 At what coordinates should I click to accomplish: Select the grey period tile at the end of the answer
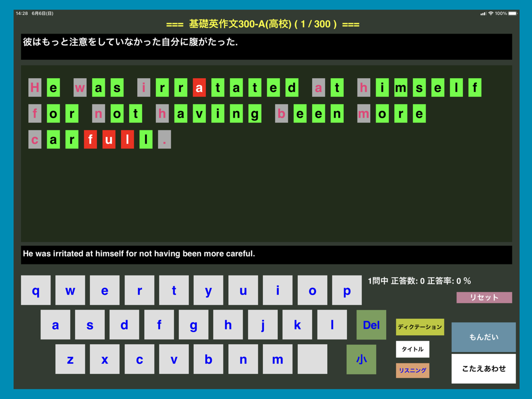[164, 139]
